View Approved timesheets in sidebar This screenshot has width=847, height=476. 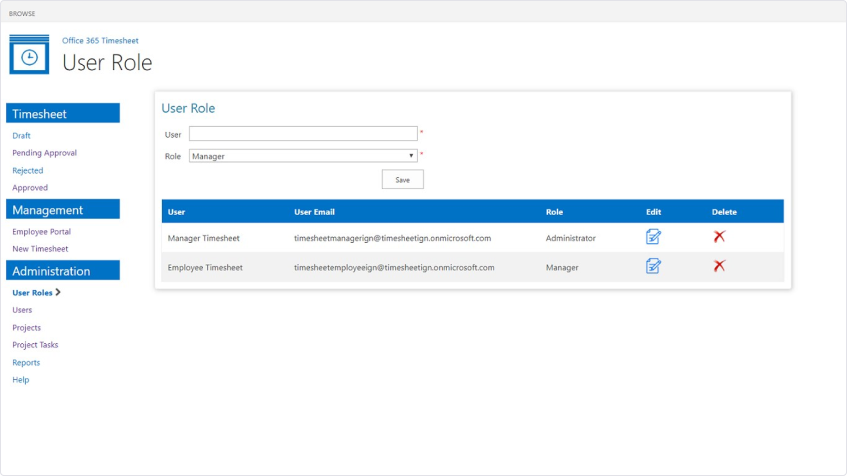(30, 188)
